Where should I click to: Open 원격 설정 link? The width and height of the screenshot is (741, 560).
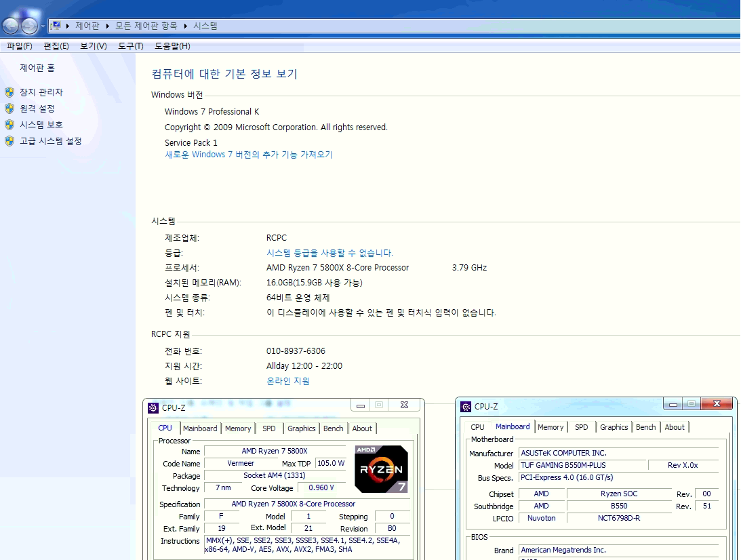point(37,108)
